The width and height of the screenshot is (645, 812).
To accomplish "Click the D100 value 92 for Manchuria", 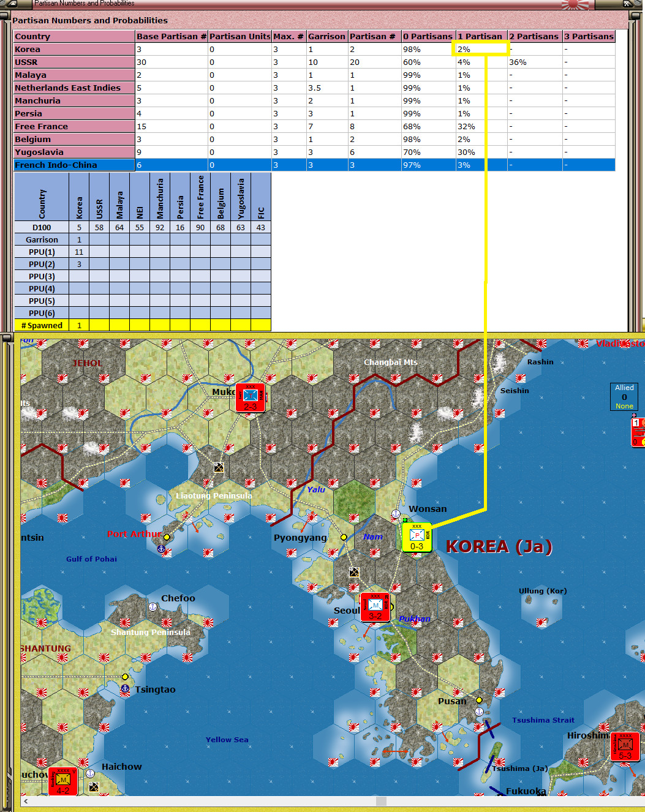I will [160, 227].
